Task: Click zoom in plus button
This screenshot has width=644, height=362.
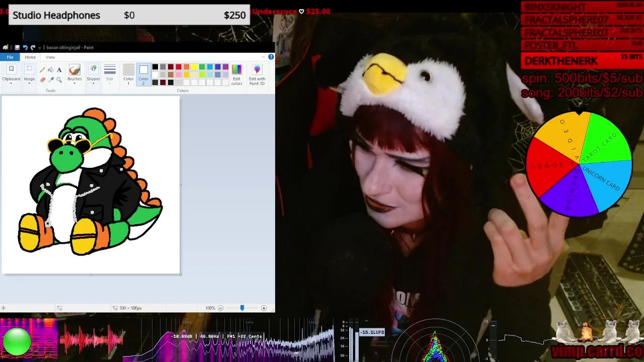Action: [264, 308]
